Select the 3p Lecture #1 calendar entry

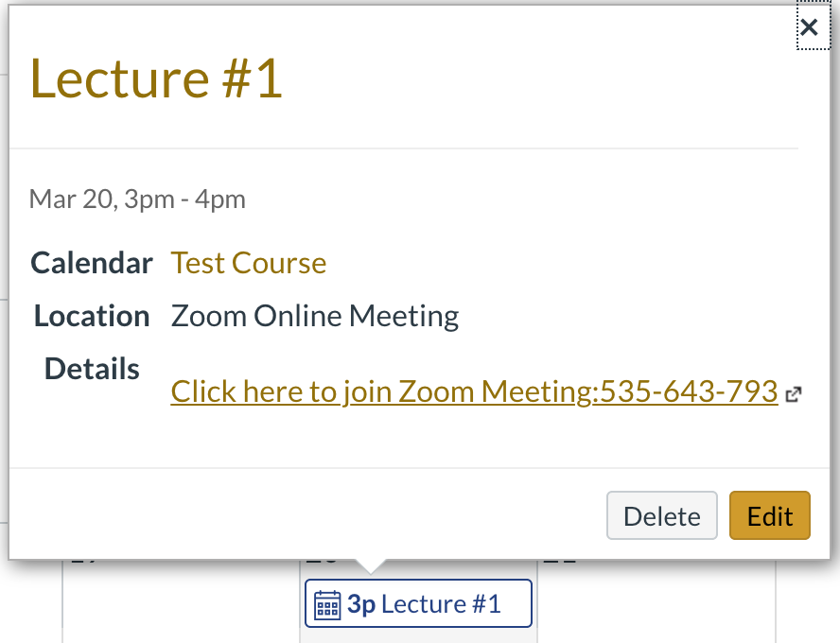pos(418,603)
